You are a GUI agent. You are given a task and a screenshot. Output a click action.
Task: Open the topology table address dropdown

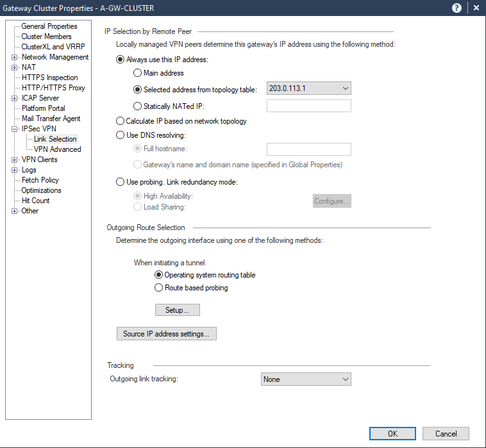(344, 88)
